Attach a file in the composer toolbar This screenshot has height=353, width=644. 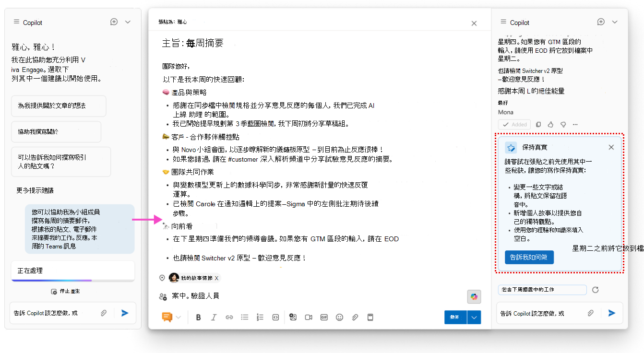point(355,318)
